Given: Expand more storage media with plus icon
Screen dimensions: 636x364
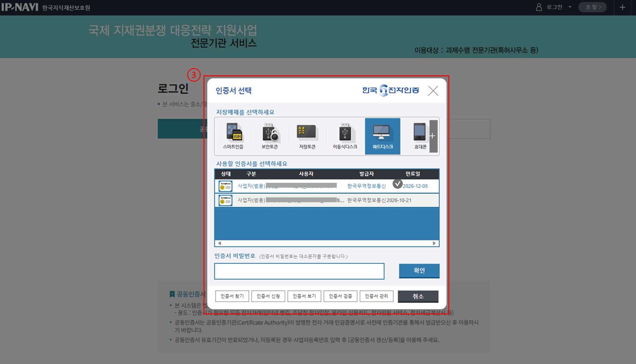Looking at the screenshot, I should (x=433, y=136).
